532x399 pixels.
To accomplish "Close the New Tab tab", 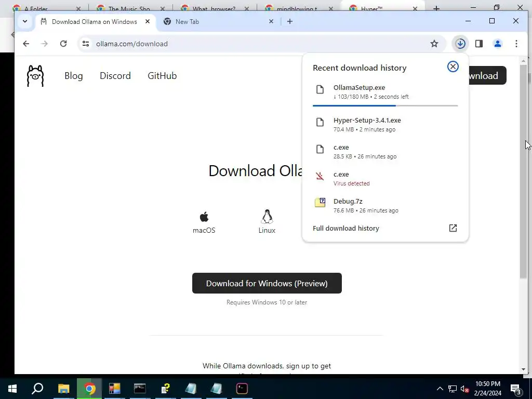I will pos(271,21).
